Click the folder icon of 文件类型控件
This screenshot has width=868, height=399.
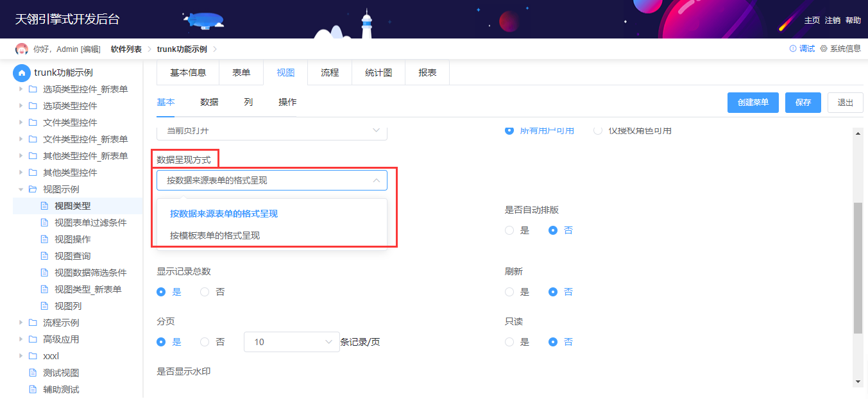33,123
